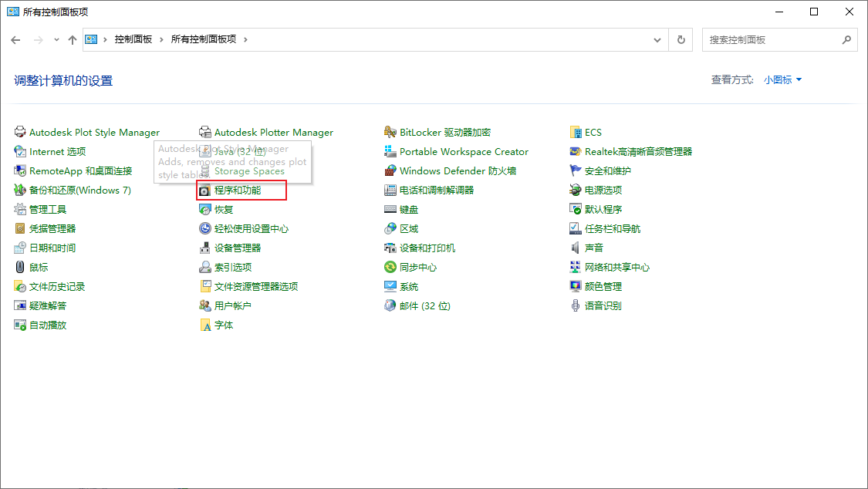Open the 小图标 view mode dropdown
Image resolution: width=868 pixels, height=489 pixels.
[783, 79]
